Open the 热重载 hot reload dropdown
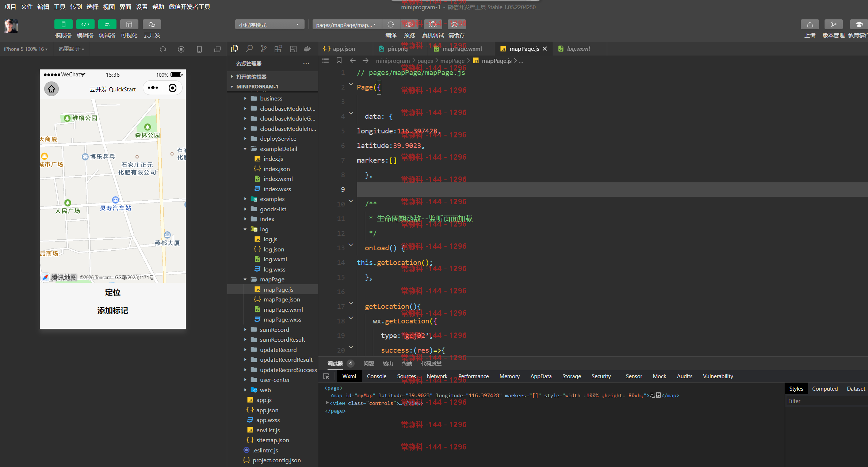 (x=71, y=49)
